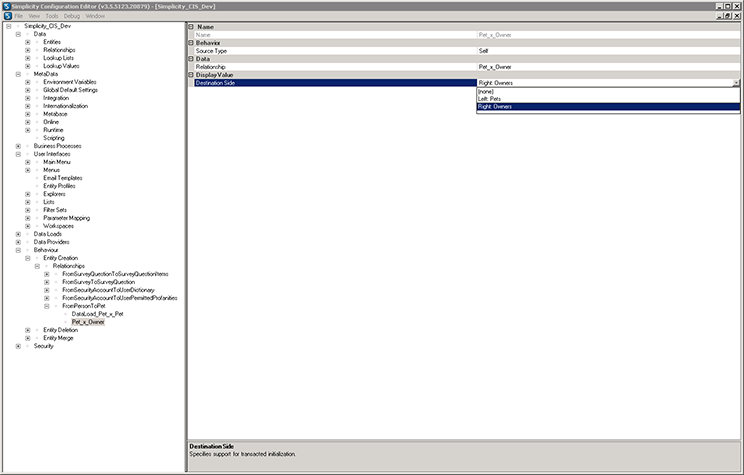Select Entity Merge tree item
Viewport: 744px width, 475px height.
58,338
